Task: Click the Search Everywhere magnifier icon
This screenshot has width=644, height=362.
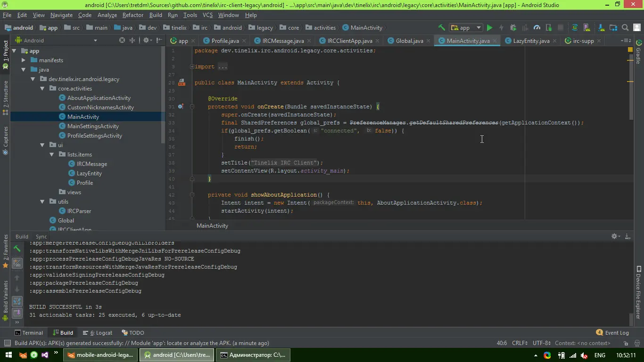Action: click(625, 28)
